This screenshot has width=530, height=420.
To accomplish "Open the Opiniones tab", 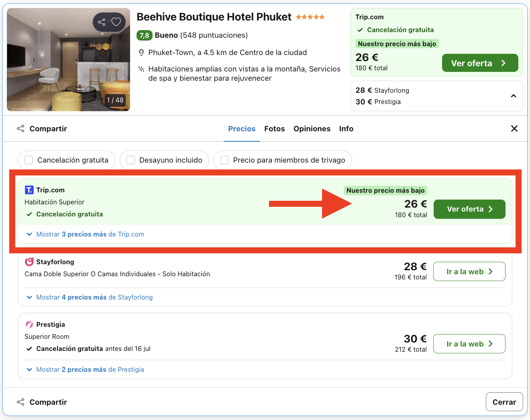I will click(x=312, y=129).
